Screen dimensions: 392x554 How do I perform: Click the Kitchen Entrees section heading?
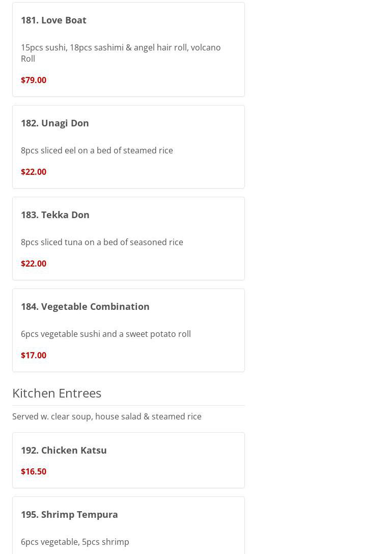57,393
